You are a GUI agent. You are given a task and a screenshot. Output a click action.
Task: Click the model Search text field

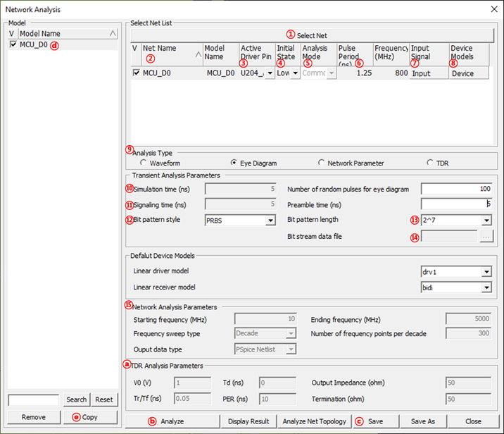(33, 399)
